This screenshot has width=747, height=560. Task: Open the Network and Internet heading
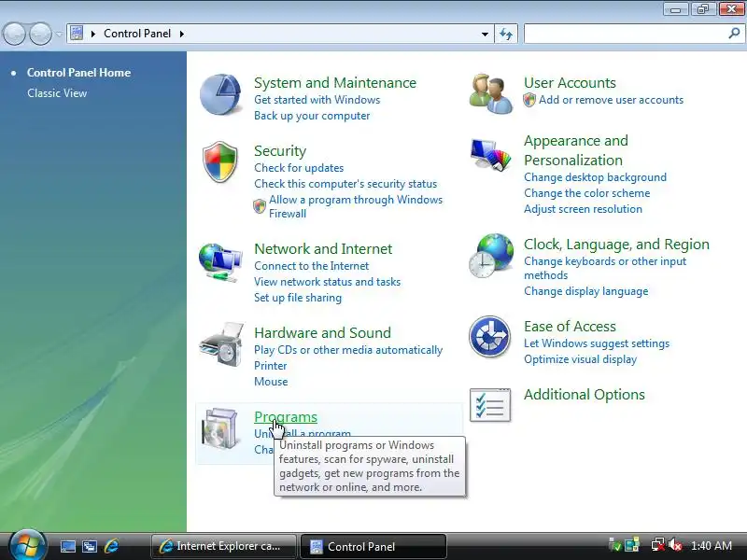click(x=323, y=248)
